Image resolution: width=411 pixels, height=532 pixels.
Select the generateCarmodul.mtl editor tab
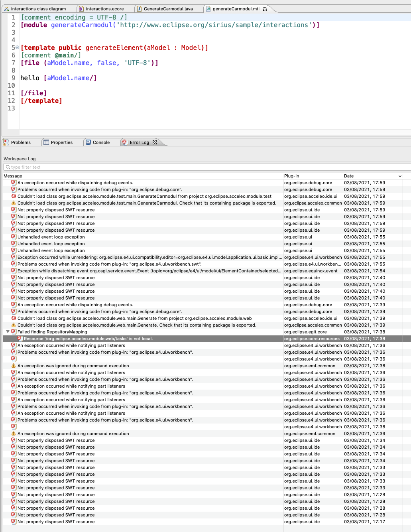pos(236,9)
